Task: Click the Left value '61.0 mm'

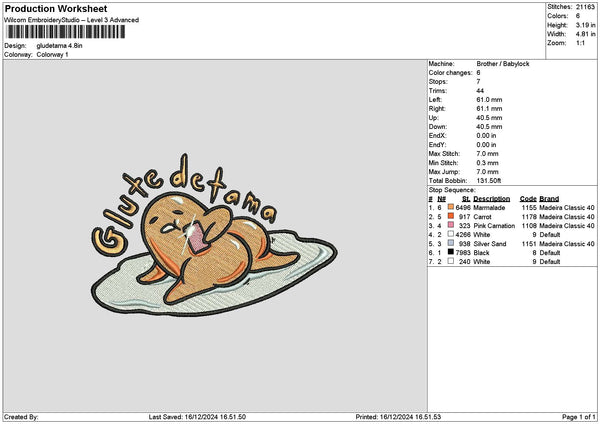Action: tap(489, 99)
